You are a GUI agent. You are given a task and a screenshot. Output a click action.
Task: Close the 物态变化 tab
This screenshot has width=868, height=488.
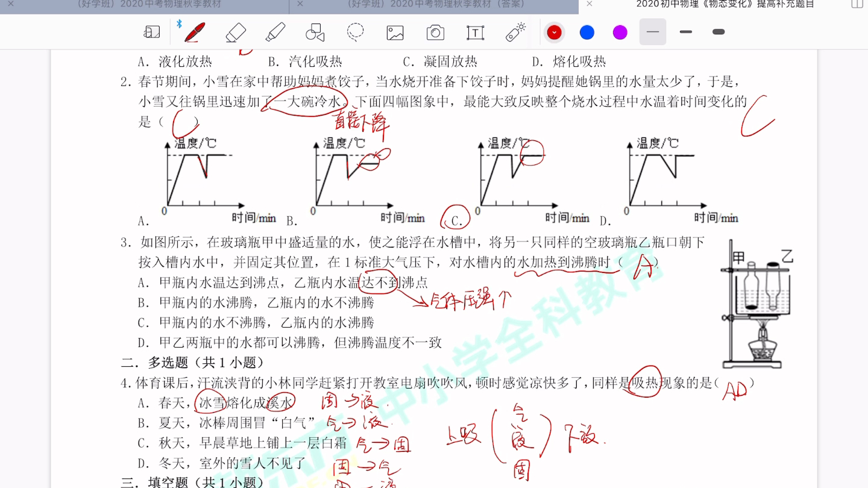point(590,4)
